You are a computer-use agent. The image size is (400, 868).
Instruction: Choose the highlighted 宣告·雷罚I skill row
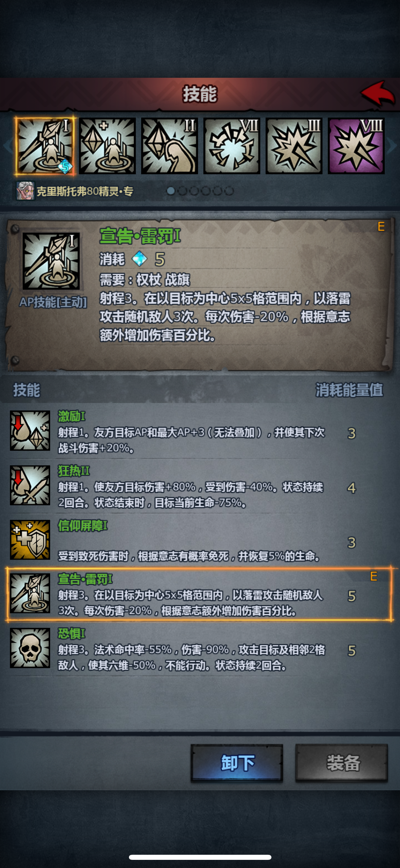coord(199,594)
